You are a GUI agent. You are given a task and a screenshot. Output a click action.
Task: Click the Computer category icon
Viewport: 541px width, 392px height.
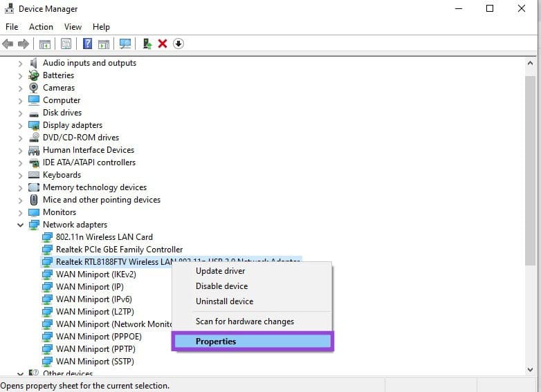(x=34, y=100)
